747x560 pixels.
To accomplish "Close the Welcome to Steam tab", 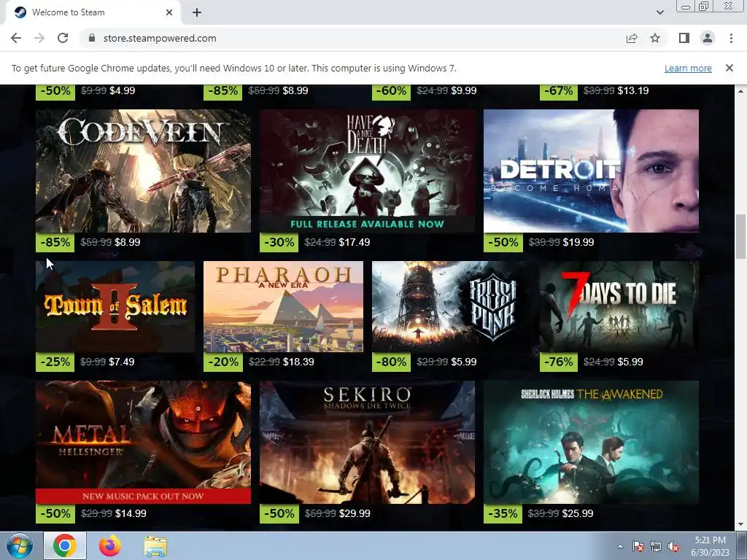I will tap(169, 12).
